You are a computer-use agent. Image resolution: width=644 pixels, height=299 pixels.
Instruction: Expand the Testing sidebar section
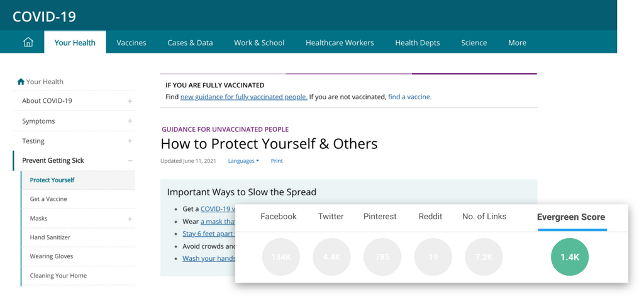[x=130, y=141]
